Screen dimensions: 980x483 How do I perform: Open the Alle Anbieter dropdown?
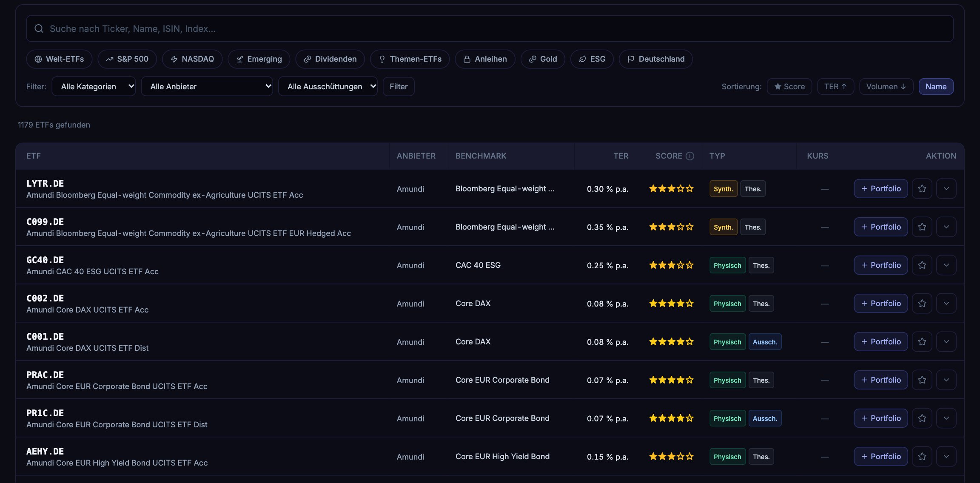207,86
